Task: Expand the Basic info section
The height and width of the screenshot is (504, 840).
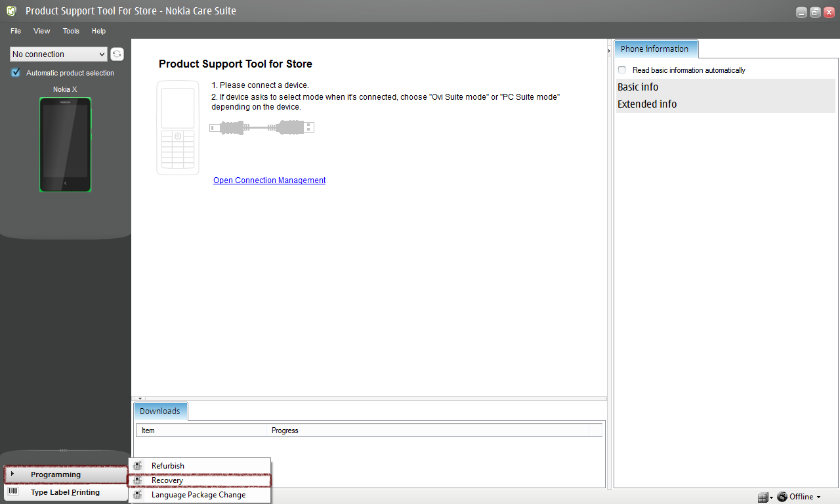Action: [638, 87]
